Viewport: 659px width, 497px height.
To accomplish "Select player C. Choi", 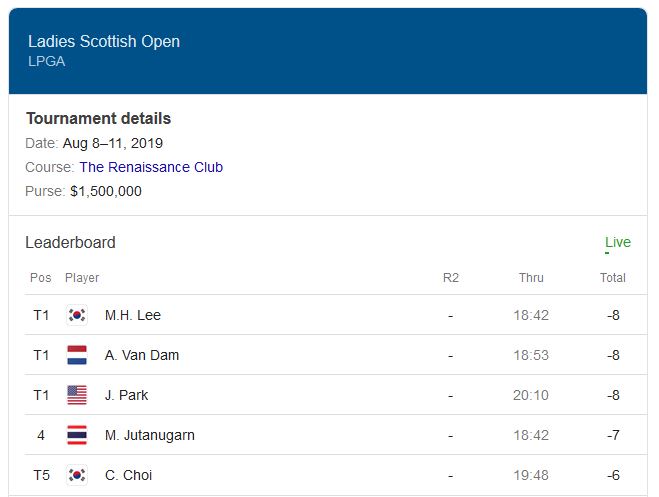I will tap(128, 475).
